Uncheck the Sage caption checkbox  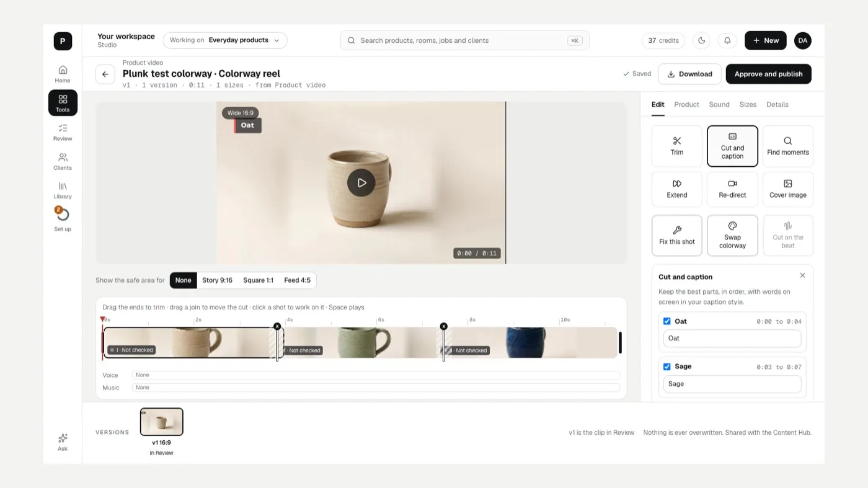(x=667, y=366)
